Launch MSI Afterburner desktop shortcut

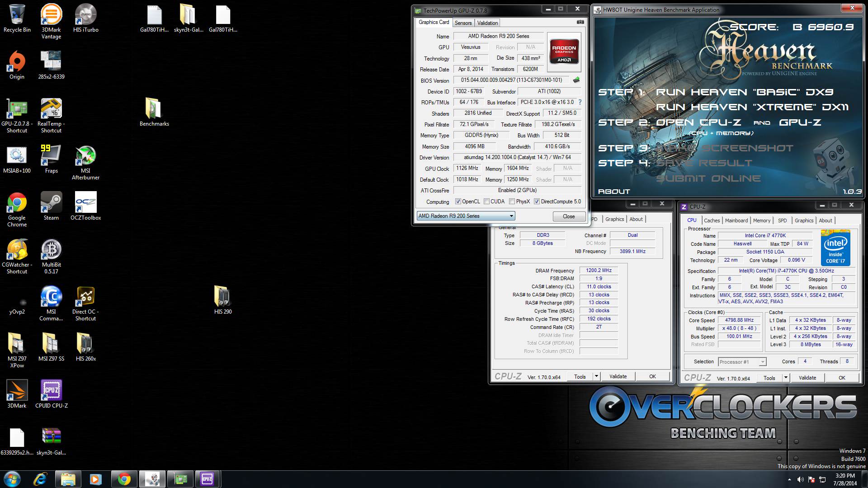[x=85, y=163]
